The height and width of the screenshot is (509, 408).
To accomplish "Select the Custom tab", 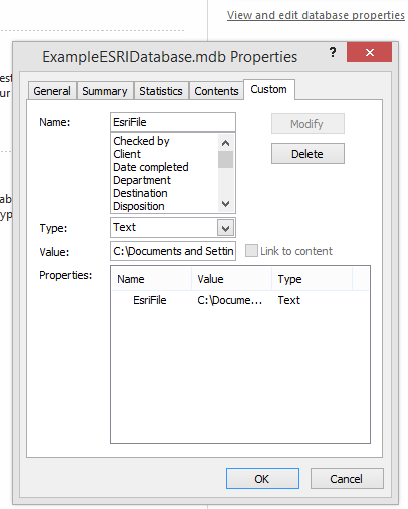I will pyautogui.click(x=269, y=89).
